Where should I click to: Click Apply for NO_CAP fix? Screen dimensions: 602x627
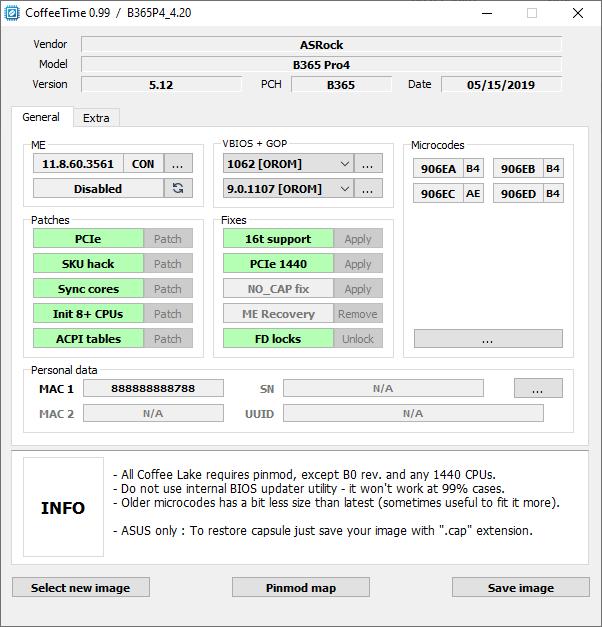tap(358, 289)
